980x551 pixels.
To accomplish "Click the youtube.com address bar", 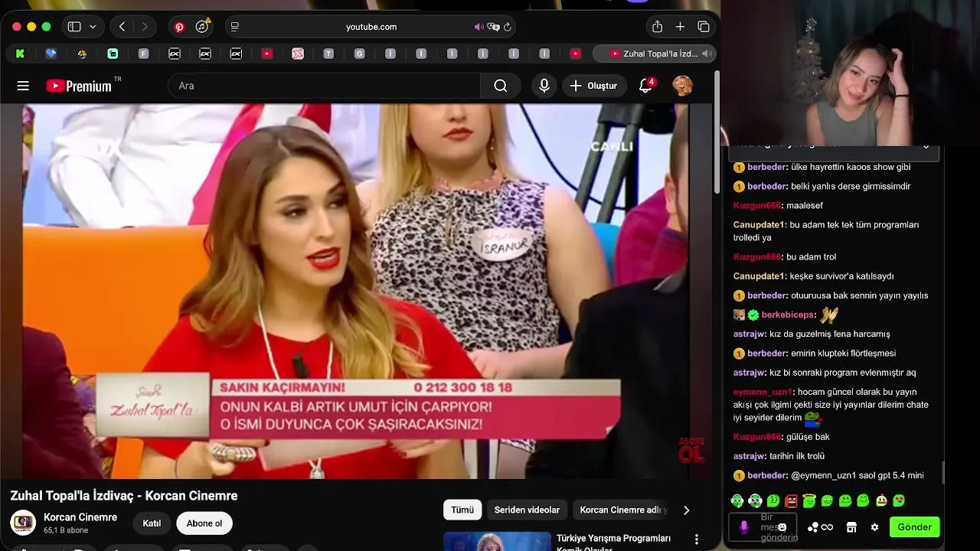I will pyautogui.click(x=371, y=27).
